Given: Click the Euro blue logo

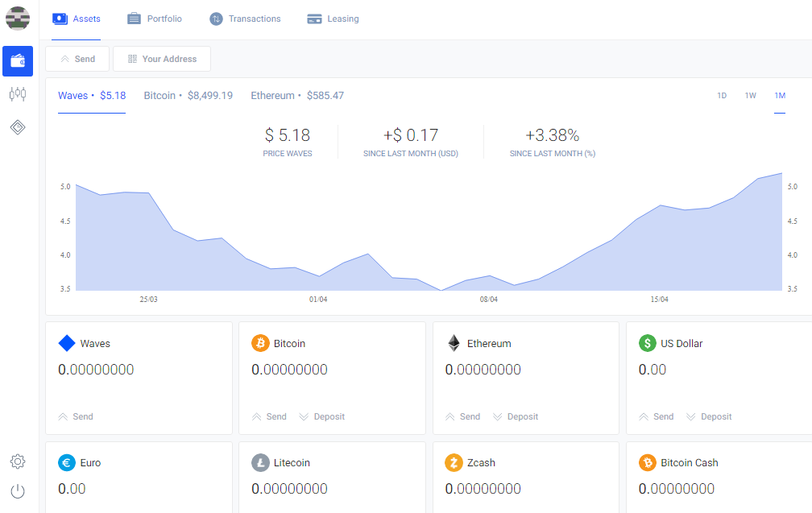Looking at the screenshot, I should point(67,462).
